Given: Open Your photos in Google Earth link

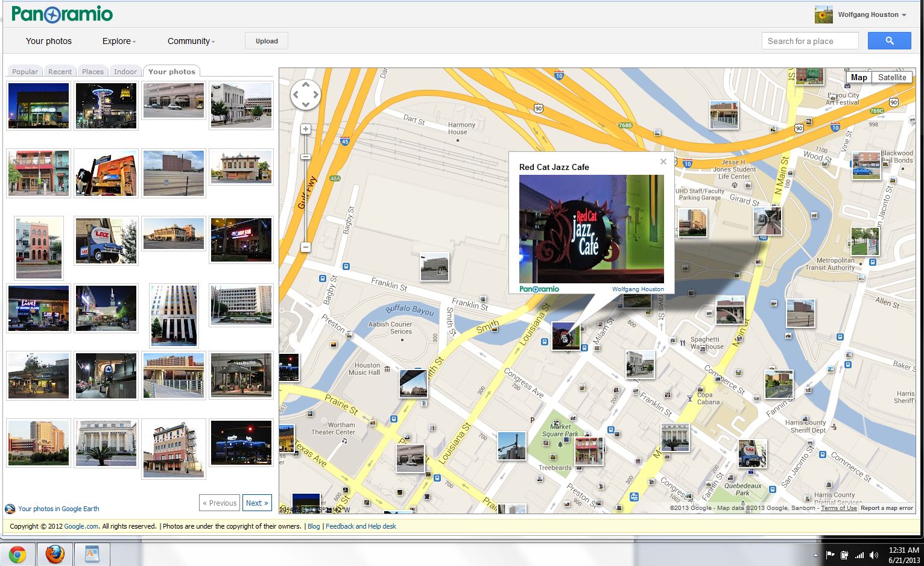Looking at the screenshot, I should tap(59, 509).
